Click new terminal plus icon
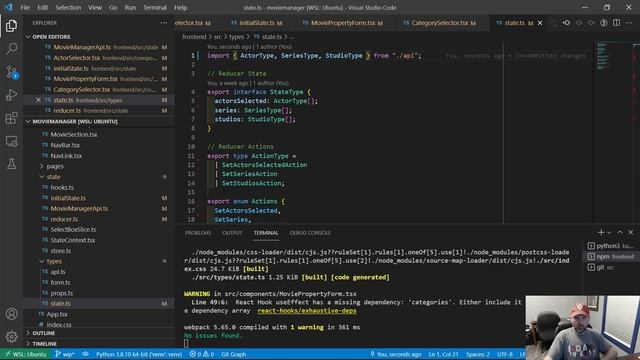The height and width of the screenshot is (360, 640). coord(600,232)
